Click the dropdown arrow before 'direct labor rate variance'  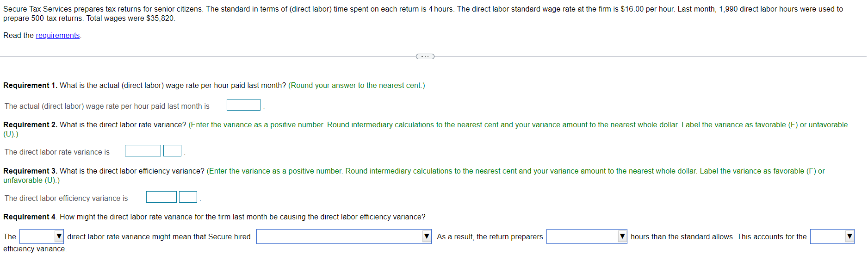click(59, 236)
